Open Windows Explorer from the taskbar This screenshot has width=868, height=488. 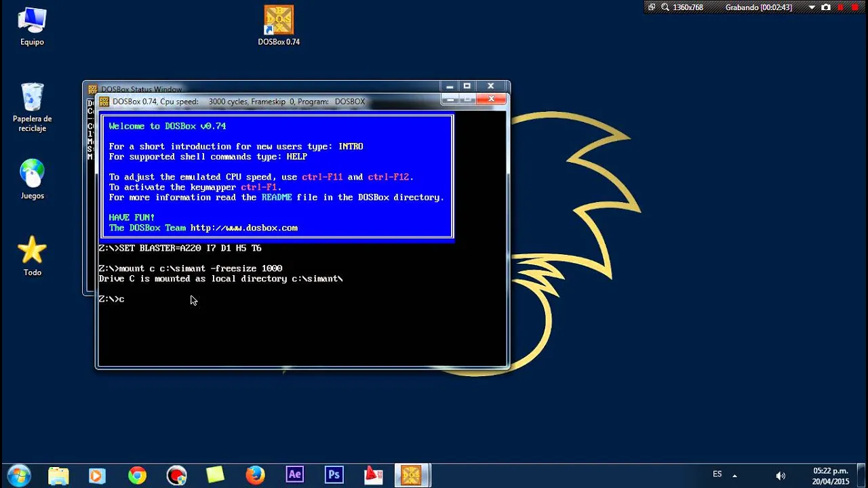[58, 475]
